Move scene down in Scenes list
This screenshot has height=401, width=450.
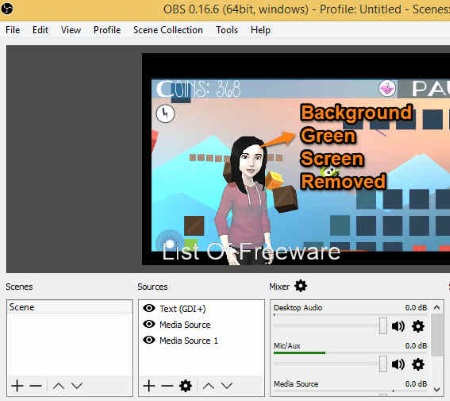pyautogui.click(x=77, y=386)
